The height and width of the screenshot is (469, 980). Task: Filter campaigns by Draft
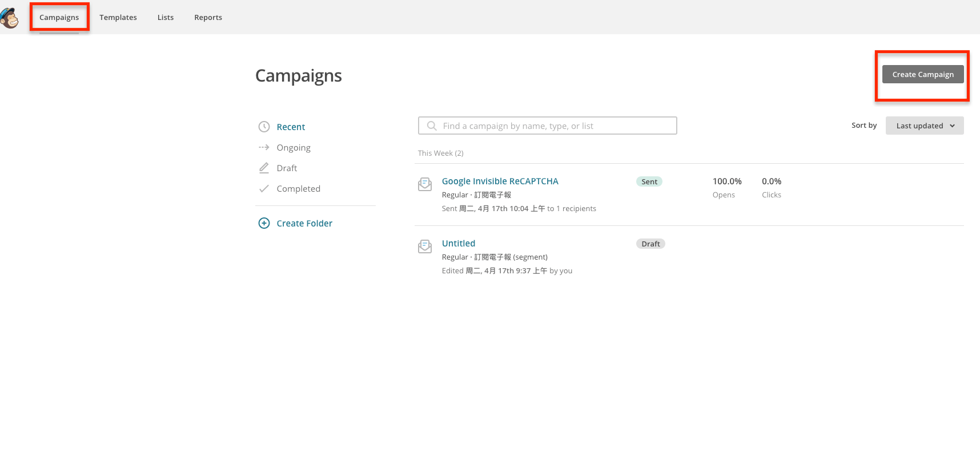pos(287,168)
